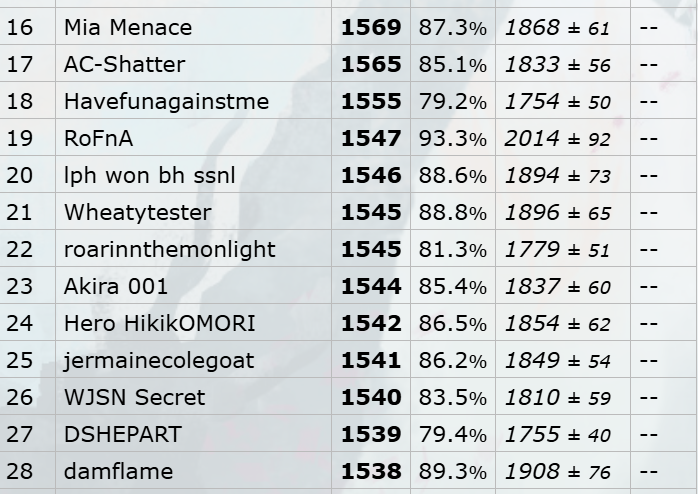Screen dimensions: 698x494
Task: Click Hero HikikOMORI username
Action: [160, 323]
